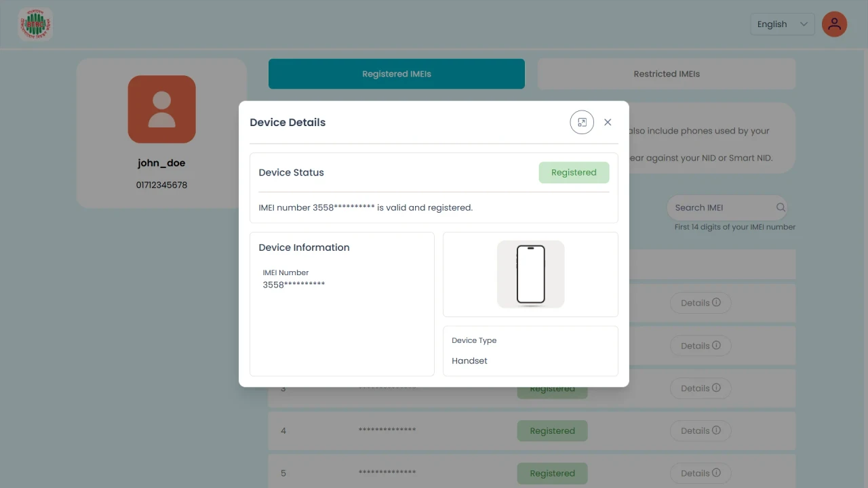This screenshot has width=868, height=488.
Task: Focus the Search IMEI input field
Action: [x=728, y=207]
